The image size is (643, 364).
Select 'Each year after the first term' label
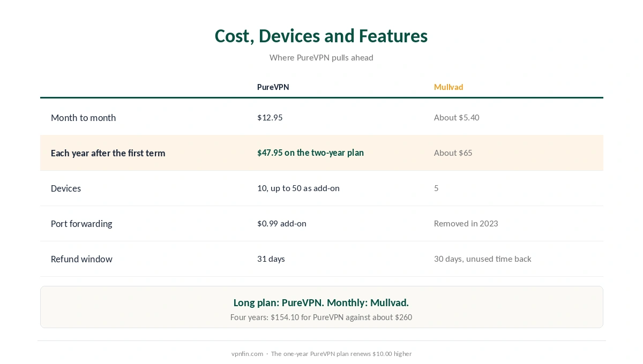click(108, 153)
